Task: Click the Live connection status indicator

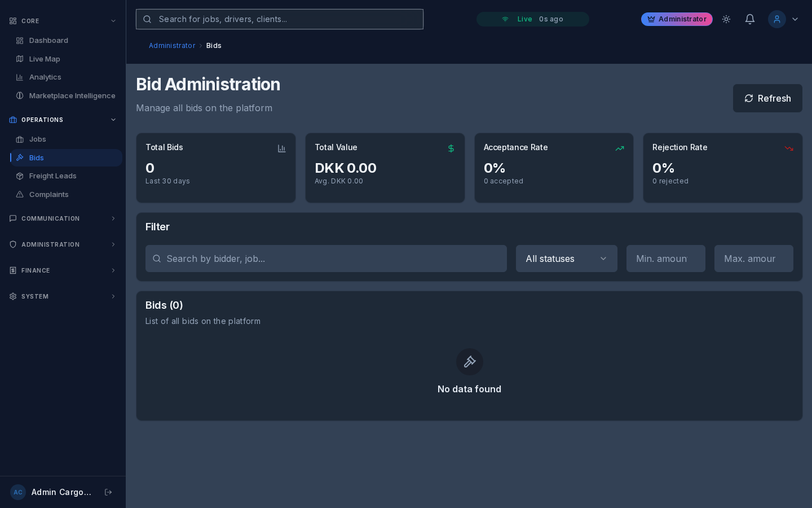Action: [x=532, y=19]
